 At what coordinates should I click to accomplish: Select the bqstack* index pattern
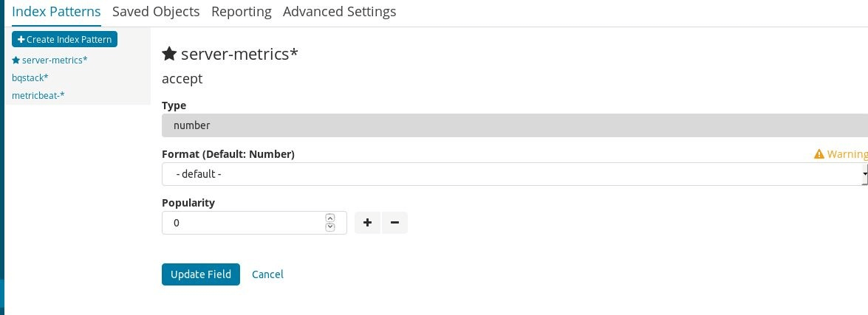tap(30, 77)
